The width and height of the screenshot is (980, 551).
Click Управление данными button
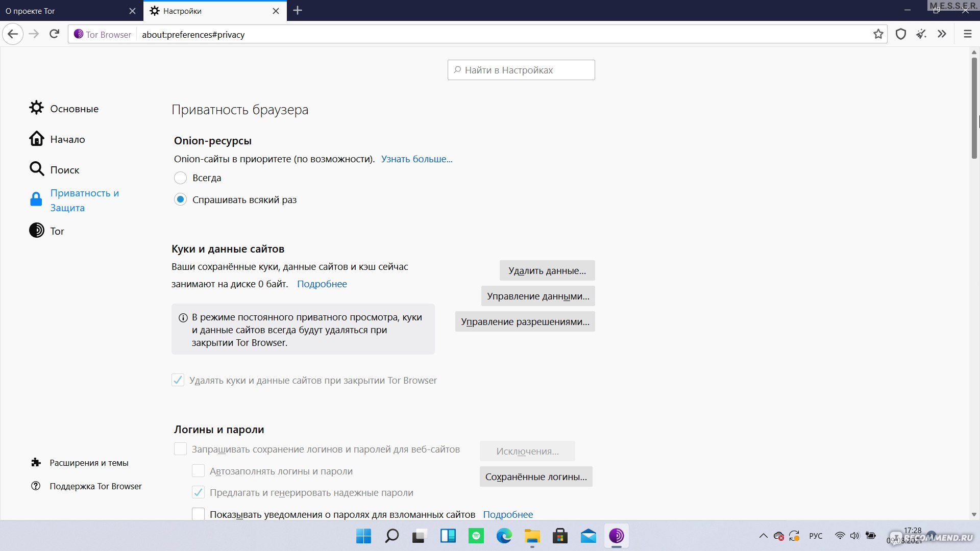(x=538, y=295)
